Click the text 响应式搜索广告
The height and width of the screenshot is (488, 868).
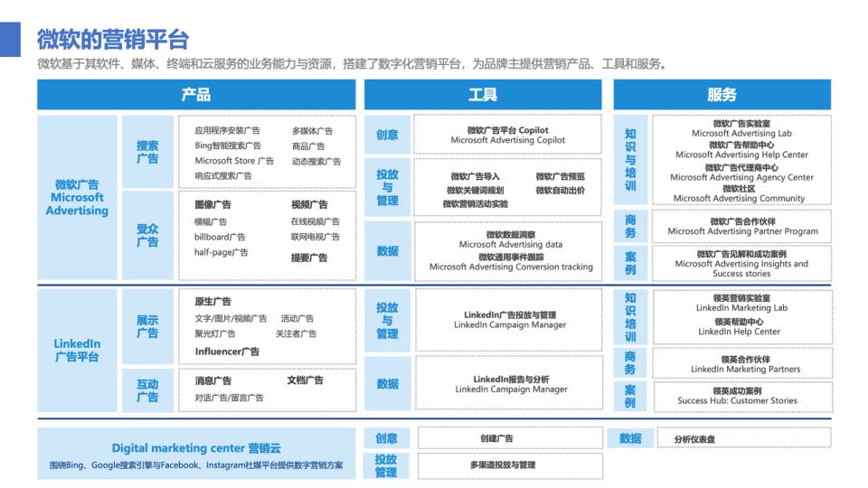click(223, 176)
